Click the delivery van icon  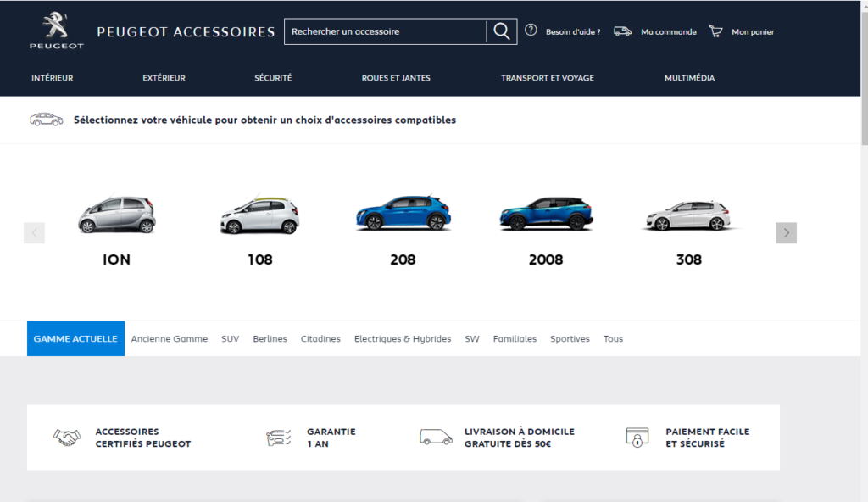coord(437,438)
